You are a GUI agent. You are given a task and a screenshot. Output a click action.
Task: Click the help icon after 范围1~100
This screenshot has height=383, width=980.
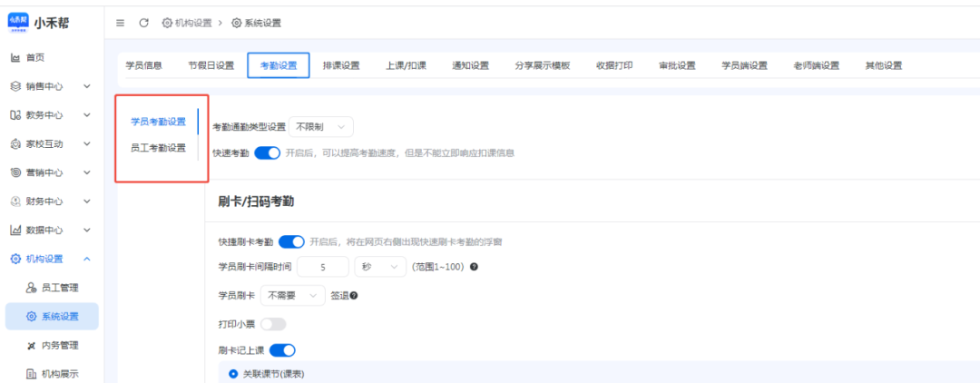point(474,267)
